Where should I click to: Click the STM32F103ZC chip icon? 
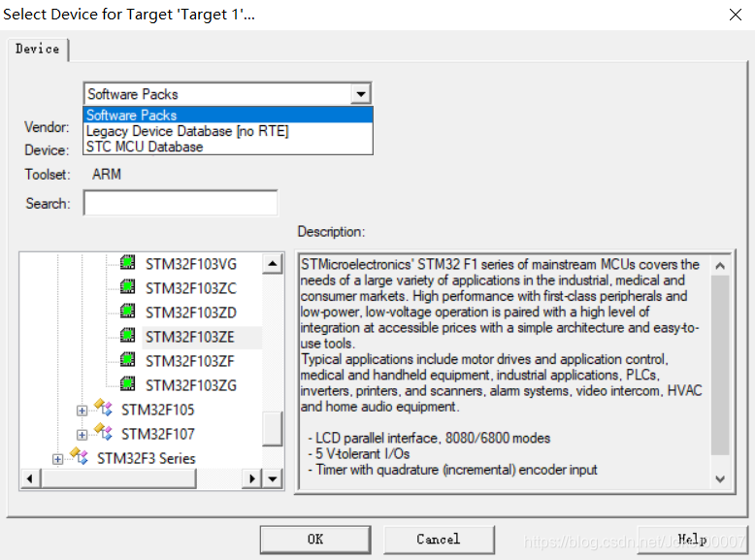[x=127, y=286]
